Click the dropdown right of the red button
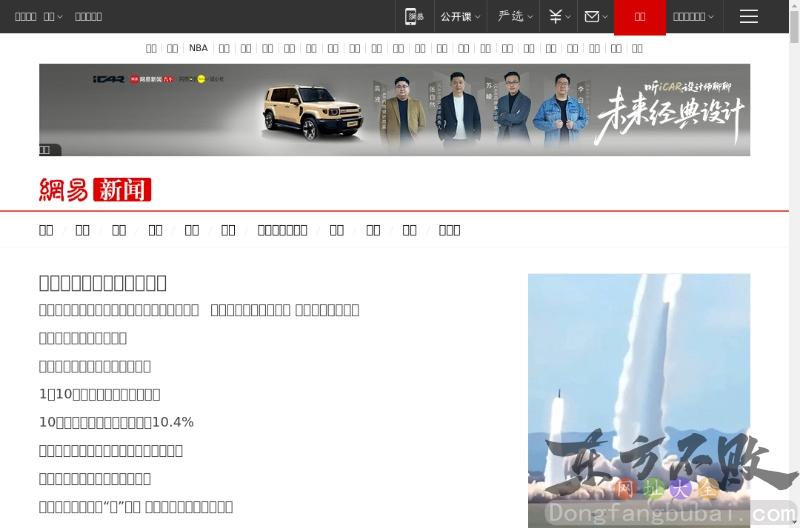This screenshot has width=800, height=528. pos(693,16)
